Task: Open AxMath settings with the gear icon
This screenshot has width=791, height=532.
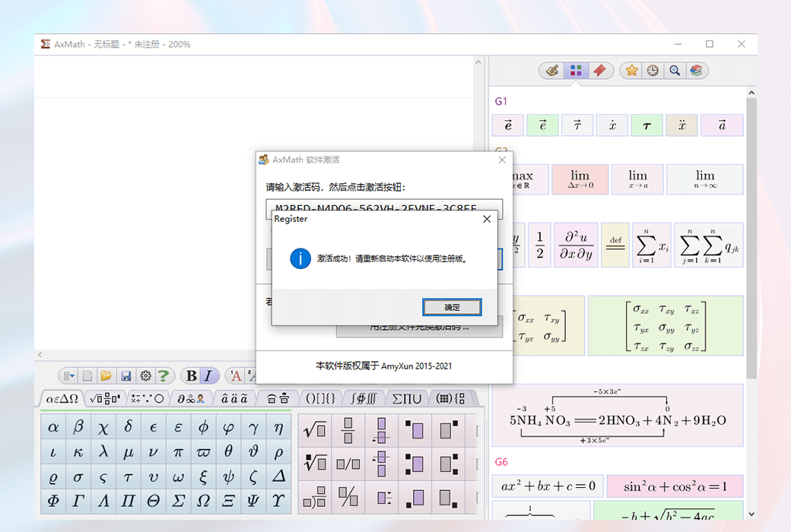Action: tap(145, 375)
